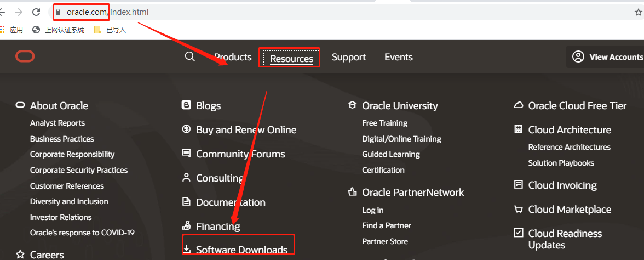
Task: Open Guided Learning link
Action: (x=391, y=154)
